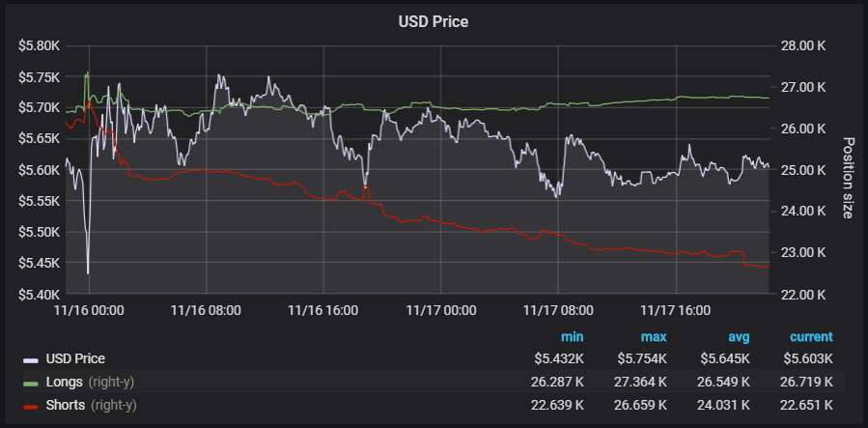Open the USD Price panel title menu

[434, 21]
